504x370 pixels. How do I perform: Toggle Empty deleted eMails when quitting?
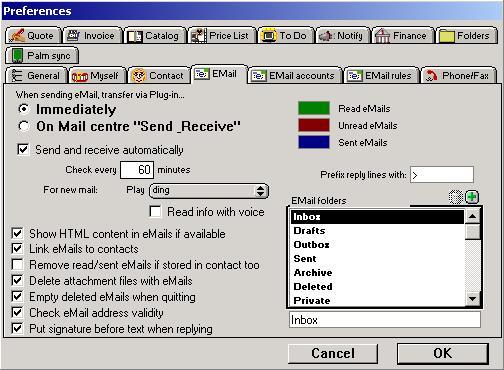coord(17,297)
